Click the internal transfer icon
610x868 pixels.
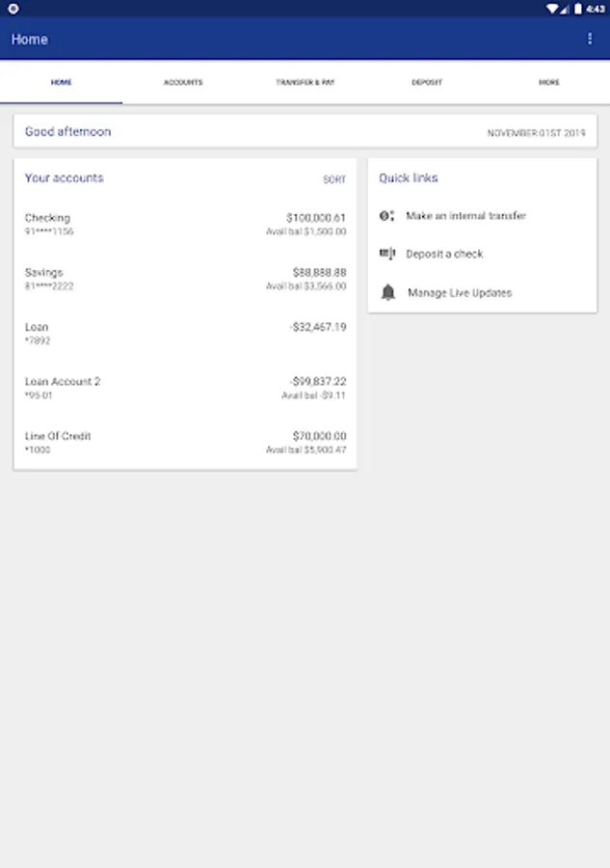point(387,216)
